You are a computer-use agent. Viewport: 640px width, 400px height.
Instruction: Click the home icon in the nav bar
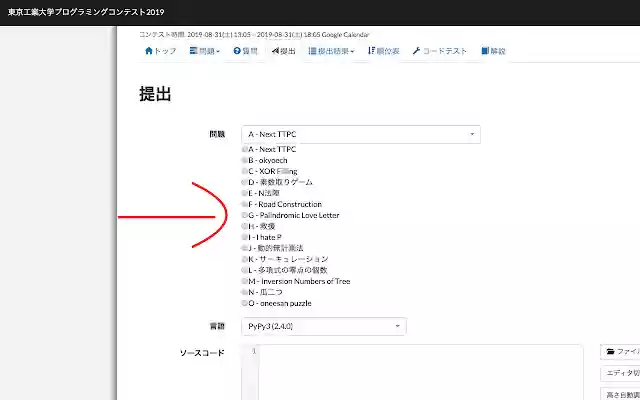click(x=149, y=51)
